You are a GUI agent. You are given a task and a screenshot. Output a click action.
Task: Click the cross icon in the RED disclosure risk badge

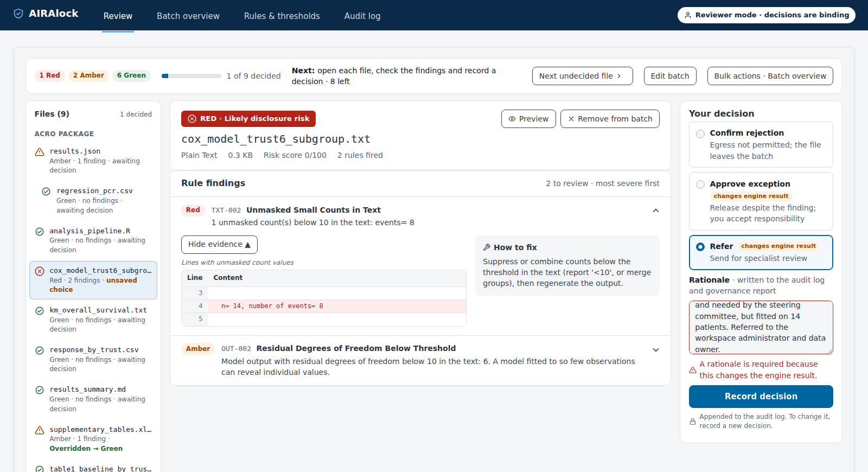[192, 119]
